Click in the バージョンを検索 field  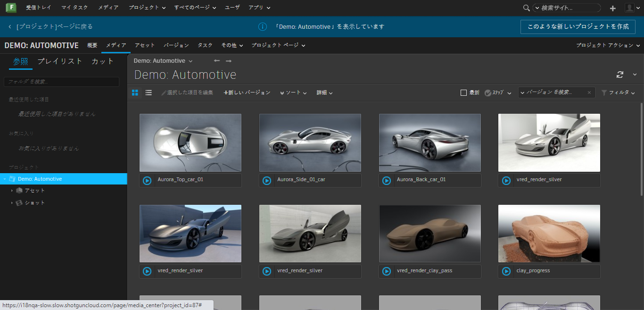(556, 93)
